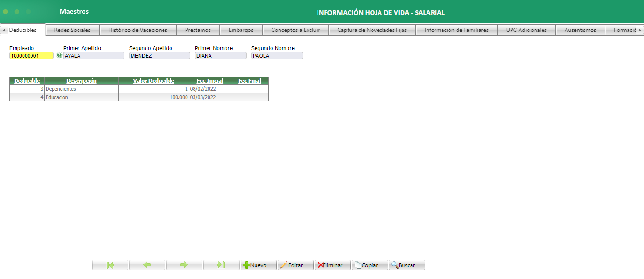644x279 pixels.
Task: Click the Editar button
Action: 295,265
